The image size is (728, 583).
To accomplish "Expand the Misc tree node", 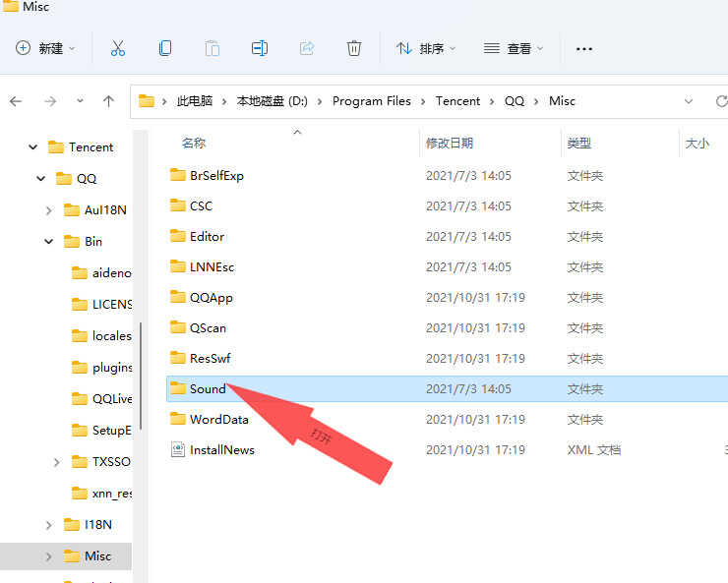I will point(49,556).
